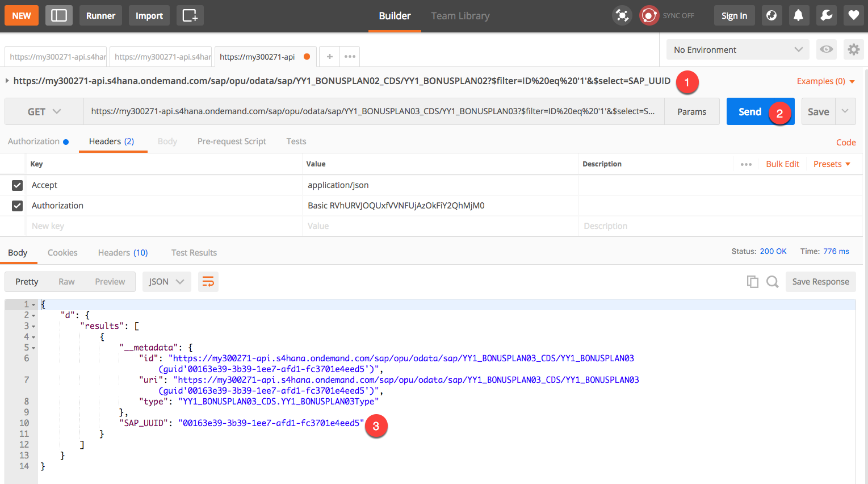The width and height of the screenshot is (868, 484).
Task: Open the browse globe icon
Action: pyautogui.click(x=771, y=15)
